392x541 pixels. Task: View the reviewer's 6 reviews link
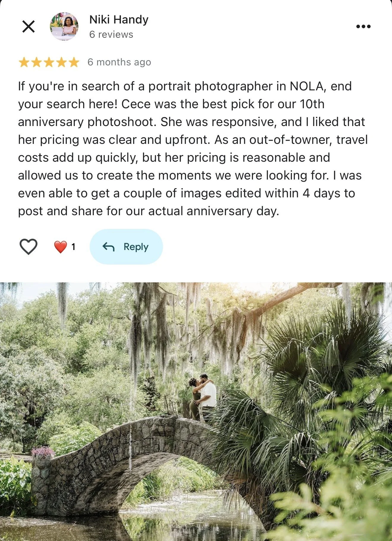pyautogui.click(x=111, y=34)
